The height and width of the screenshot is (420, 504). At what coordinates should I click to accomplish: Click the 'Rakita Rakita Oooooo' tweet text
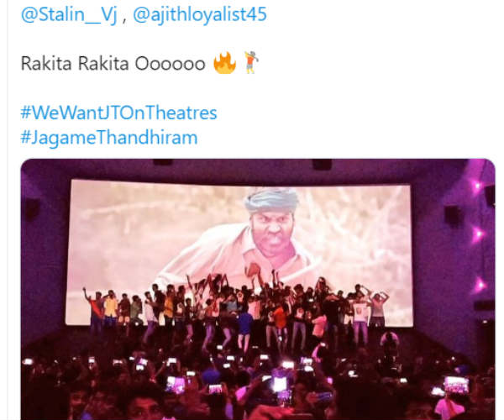(113, 63)
